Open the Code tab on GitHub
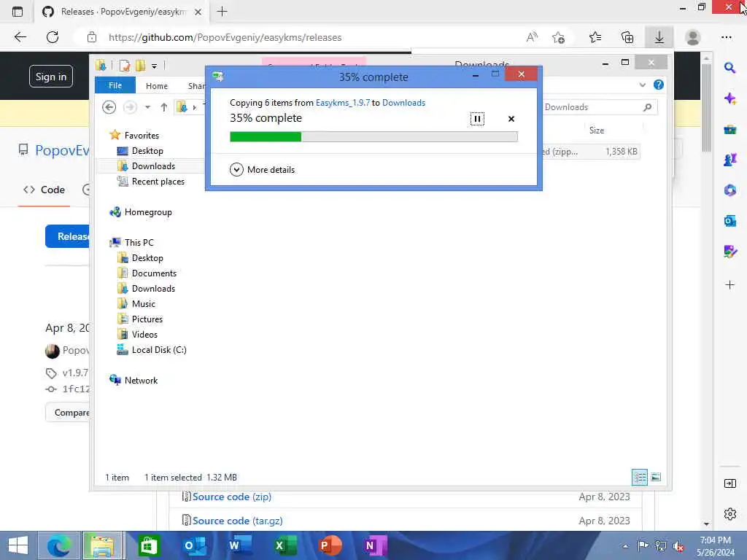The width and height of the screenshot is (747, 560). [x=44, y=190]
